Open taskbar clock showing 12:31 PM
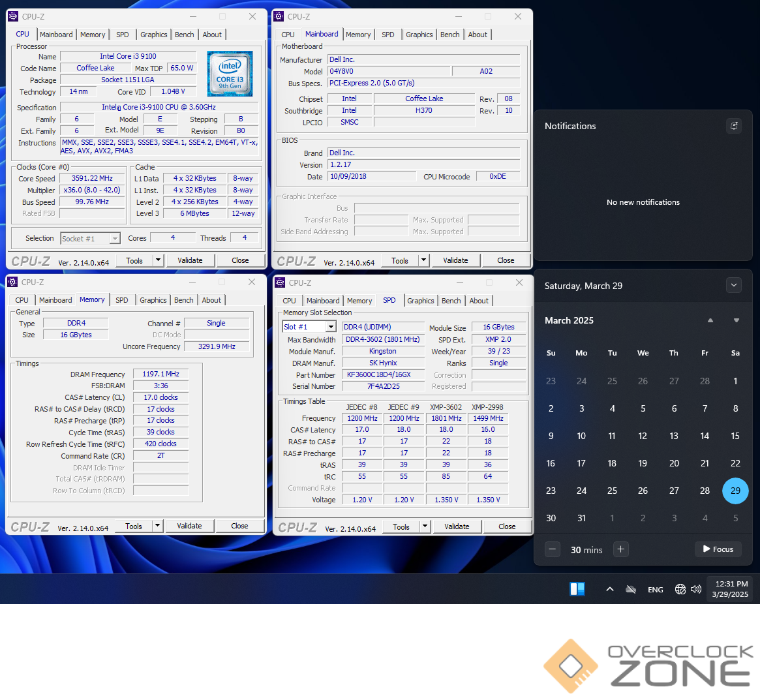760x700 pixels. coord(730,589)
